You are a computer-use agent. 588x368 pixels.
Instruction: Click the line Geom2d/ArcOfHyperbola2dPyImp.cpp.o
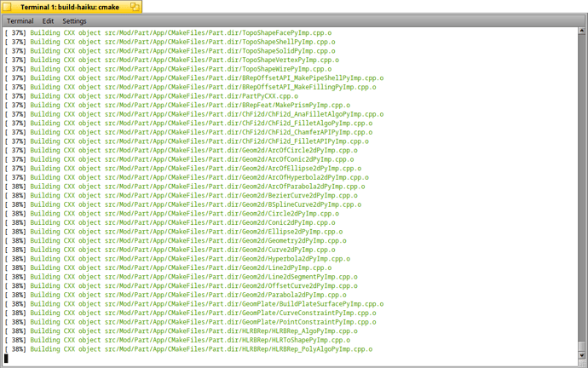tap(187, 177)
